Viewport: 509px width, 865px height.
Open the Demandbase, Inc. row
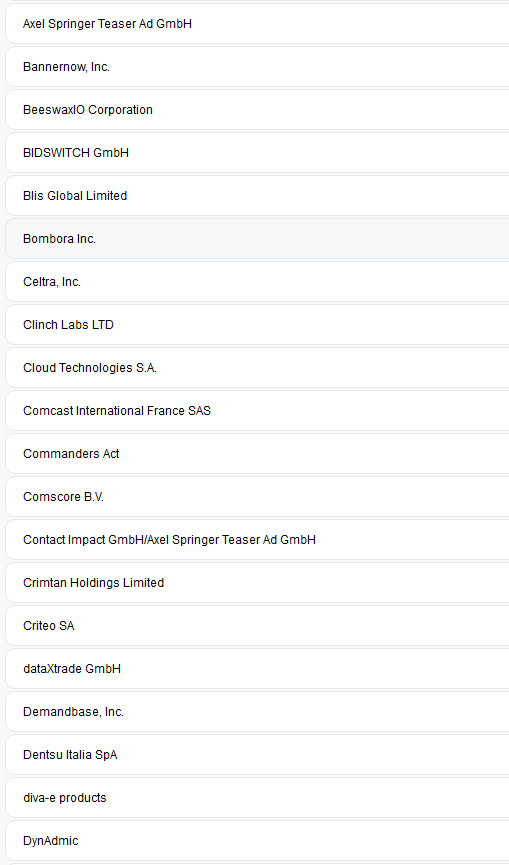point(257,712)
